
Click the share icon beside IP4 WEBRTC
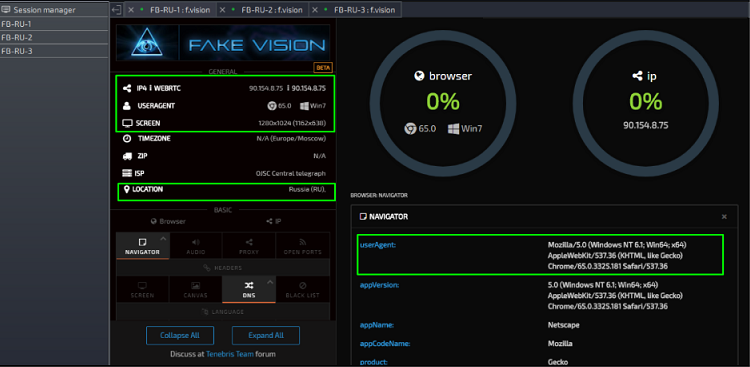pyautogui.click(x=127, y=89)
